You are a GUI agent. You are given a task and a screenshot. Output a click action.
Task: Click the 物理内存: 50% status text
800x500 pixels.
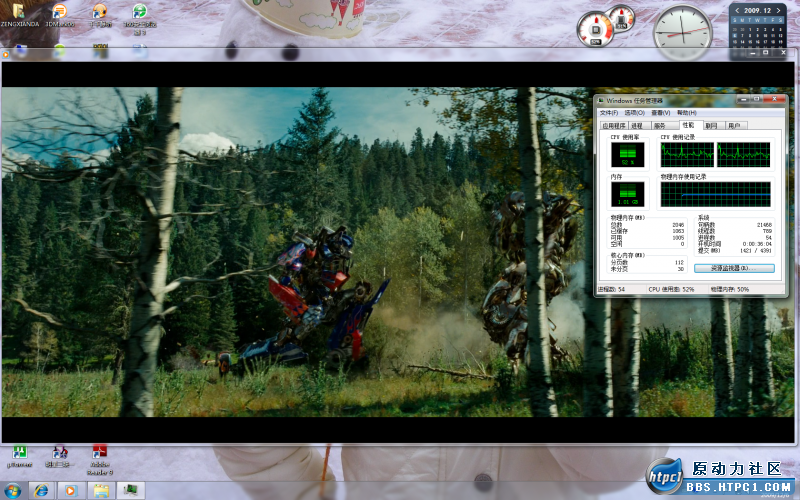730,289
